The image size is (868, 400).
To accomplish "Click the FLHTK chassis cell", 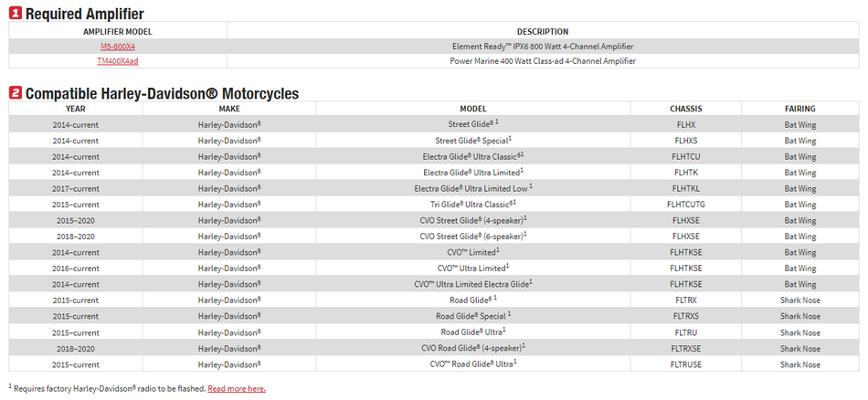I will pyautogui.click(x=686, y=173).
